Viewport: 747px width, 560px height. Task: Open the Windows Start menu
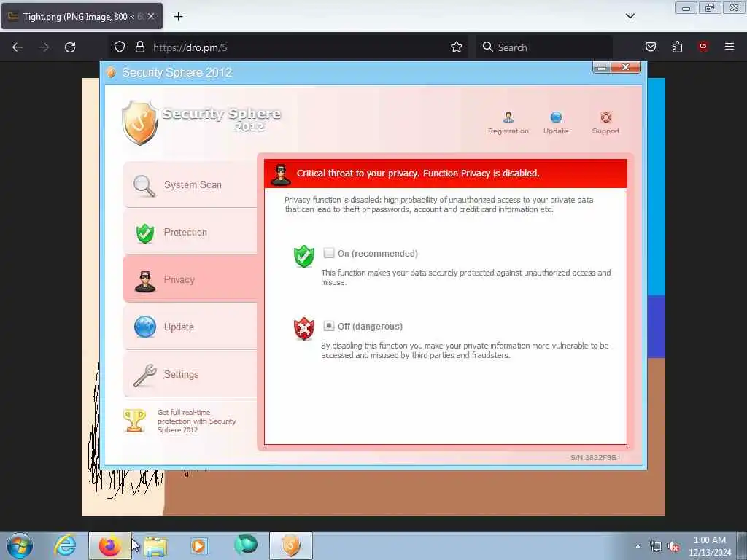click(20, 545)
